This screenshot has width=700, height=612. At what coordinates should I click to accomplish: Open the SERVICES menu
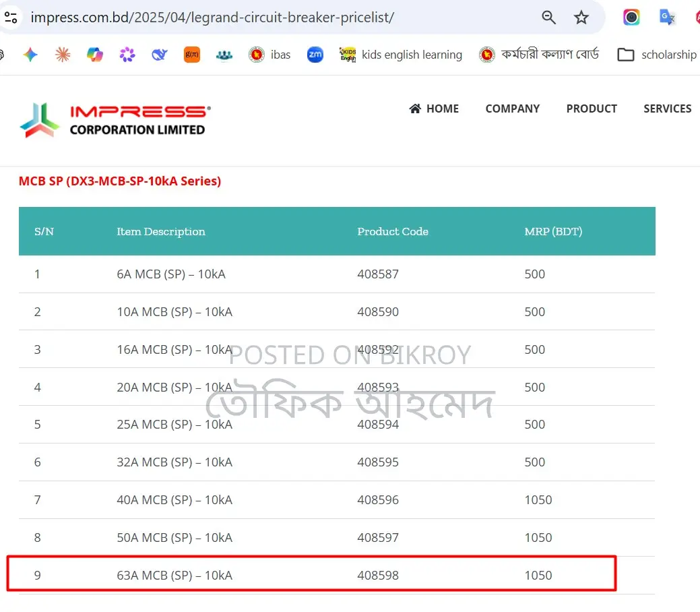(668, 109)
